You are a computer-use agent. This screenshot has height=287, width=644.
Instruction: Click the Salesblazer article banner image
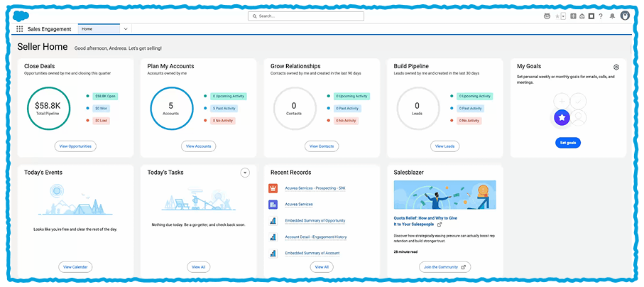pos(444,195)
